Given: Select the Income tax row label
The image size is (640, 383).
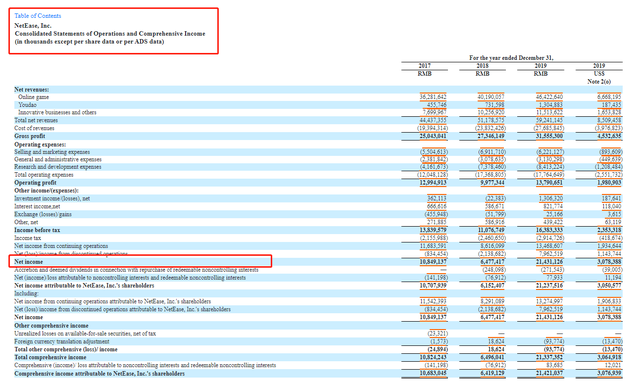Looking at the screenshot, I should pyautogui.click(x=27, y=238).
